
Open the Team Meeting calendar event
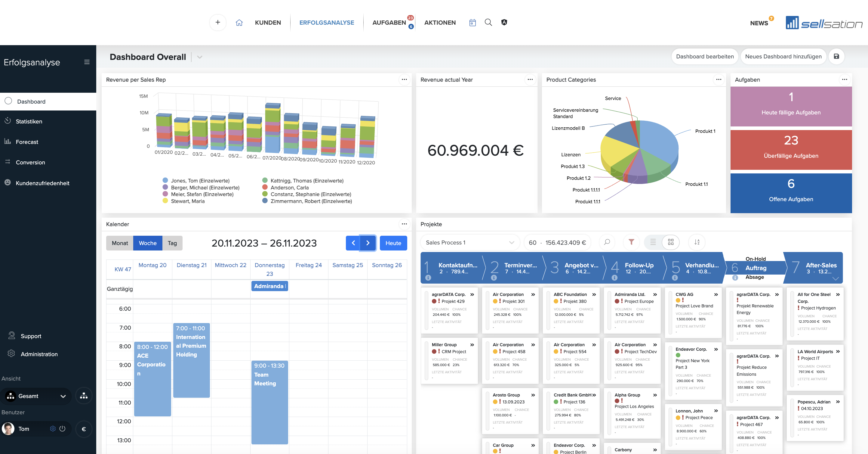269,403
